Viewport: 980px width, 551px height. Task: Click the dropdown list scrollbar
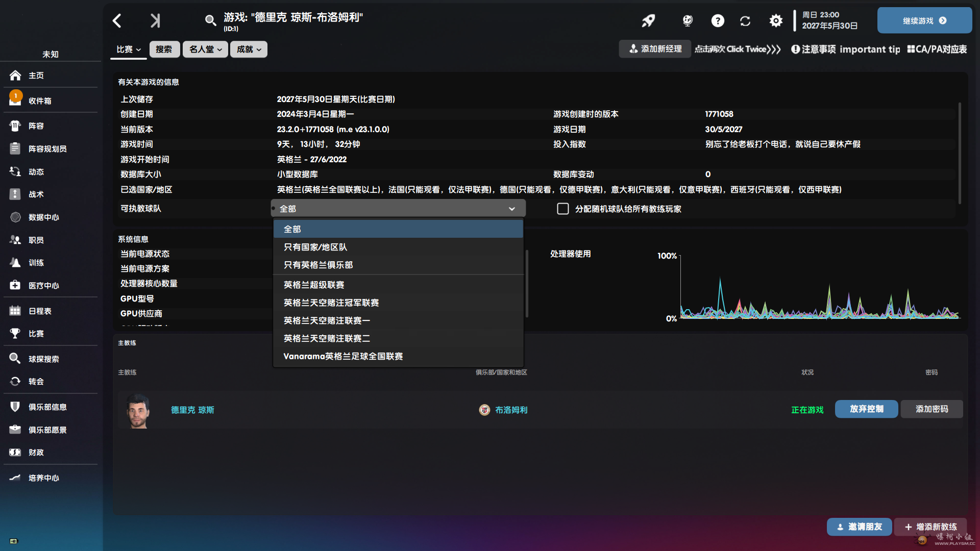pyautogui.click(x=526, y=283)
